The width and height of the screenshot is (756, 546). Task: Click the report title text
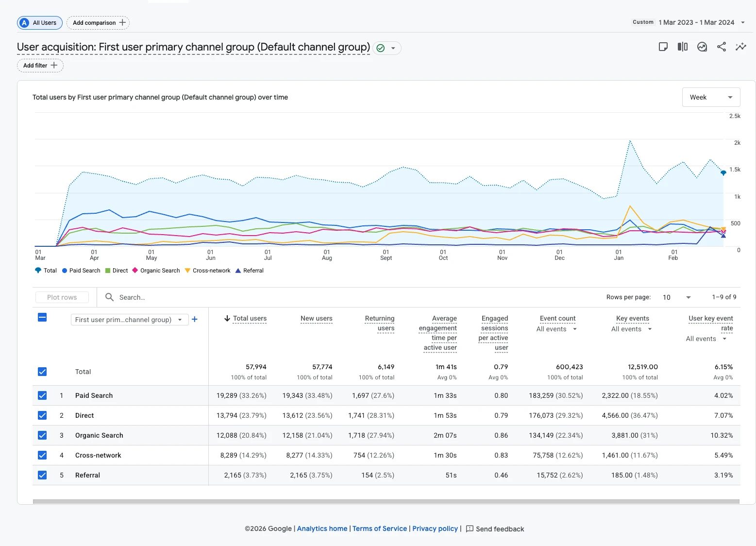tap(193, 47)
